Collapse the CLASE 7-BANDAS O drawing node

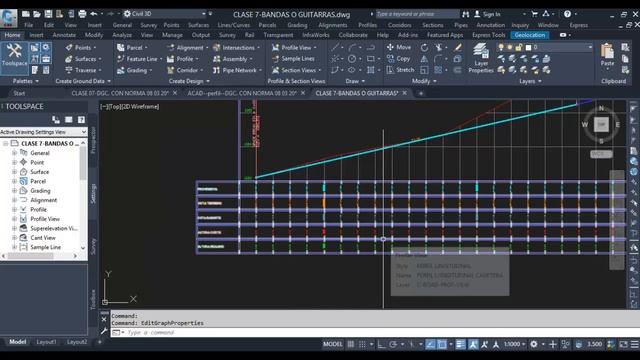[5, 144]
